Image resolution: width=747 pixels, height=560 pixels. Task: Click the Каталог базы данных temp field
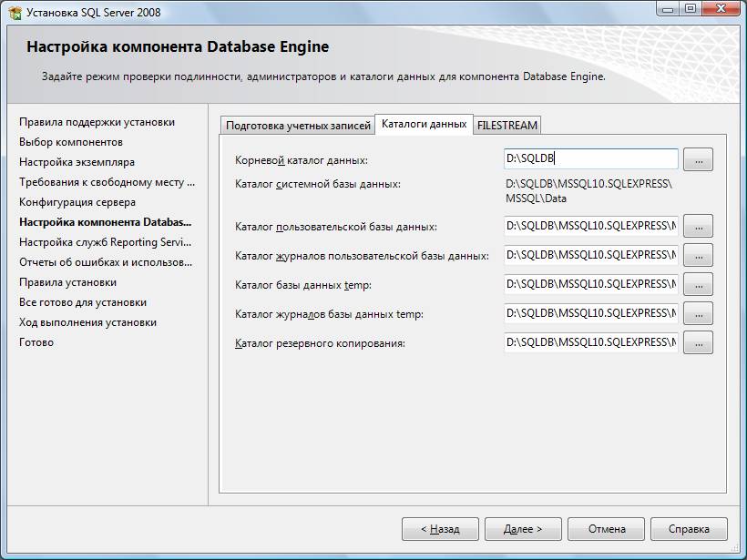[590, 284]
